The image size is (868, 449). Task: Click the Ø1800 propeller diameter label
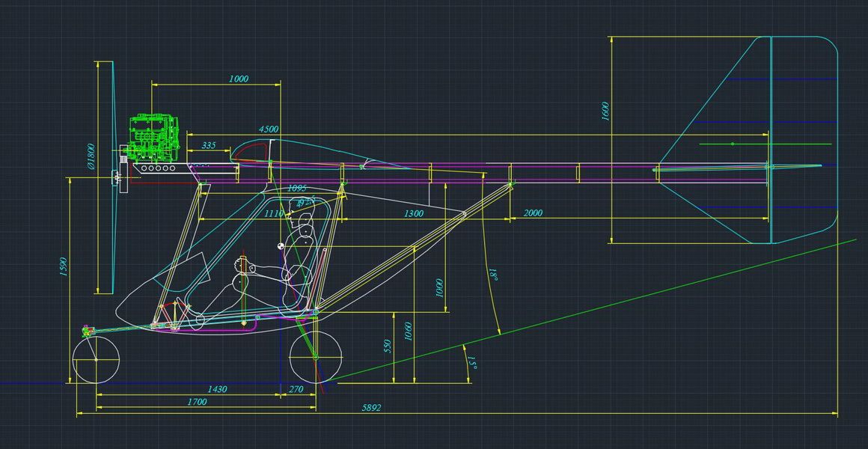tap(91, 156)
